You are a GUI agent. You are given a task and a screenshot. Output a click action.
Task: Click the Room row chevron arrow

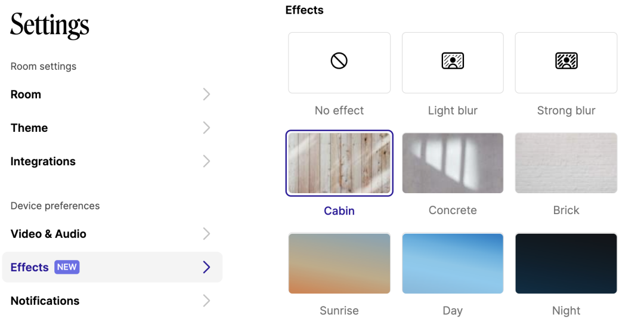click(206, 94)
